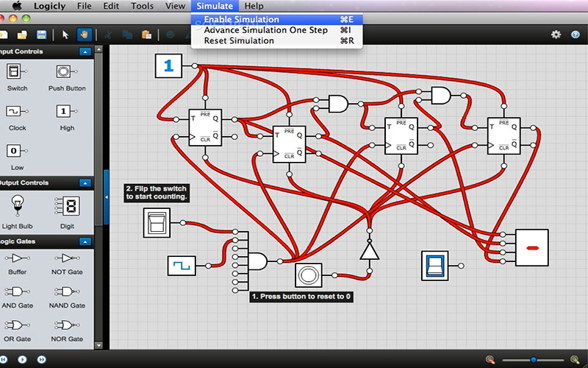This screenshot has height=368, width=588.
Task: Click the save floppy disk icon
Action: click(x=41, y=35)
